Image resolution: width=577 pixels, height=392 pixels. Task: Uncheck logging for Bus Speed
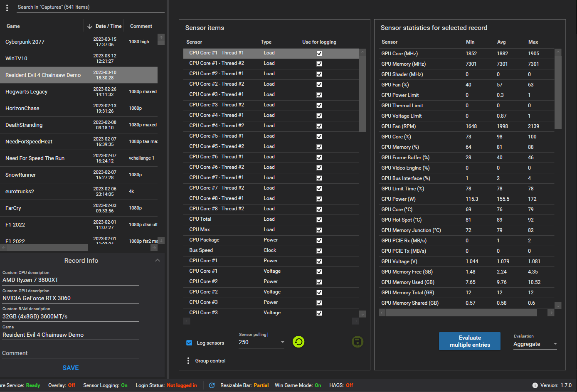click(x=319, y=251)
